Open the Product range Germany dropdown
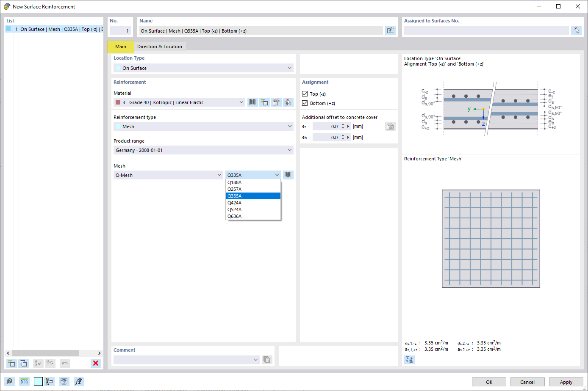 (203, 150)
